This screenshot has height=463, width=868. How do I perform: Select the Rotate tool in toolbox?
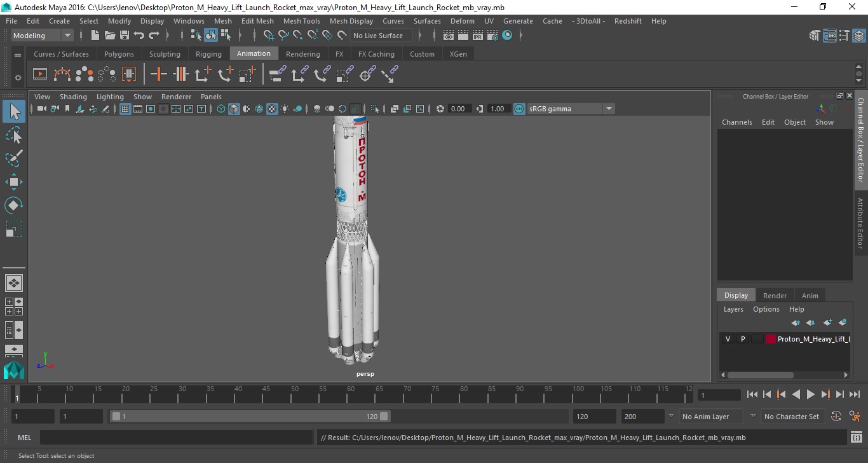coord(14,205)
